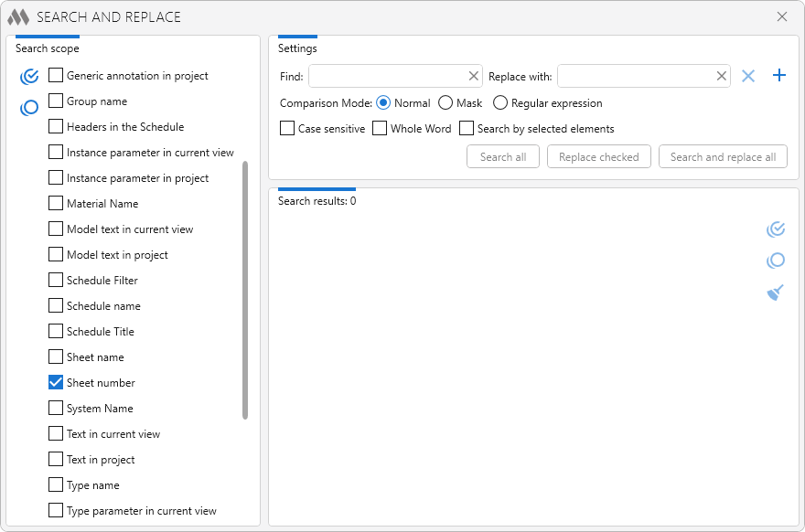
Task: Enable Search by selected elements
Action: [x=467, y=129]
